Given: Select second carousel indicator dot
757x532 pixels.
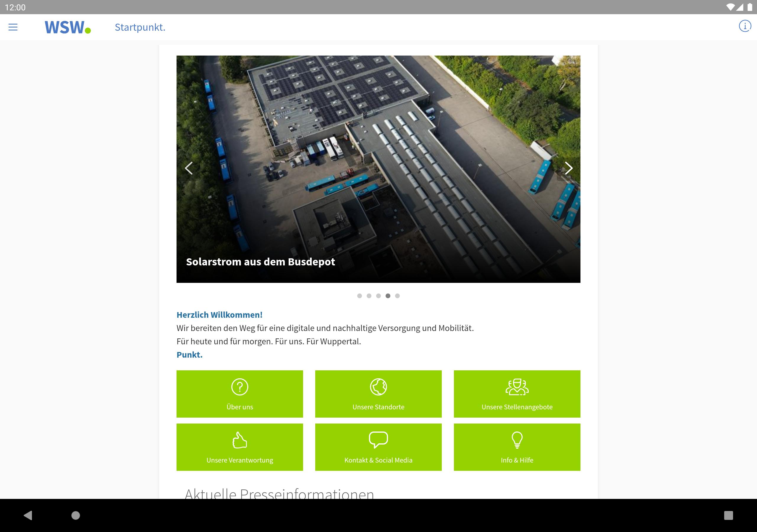Looking at the screenshot, I should tap(369, 296).
